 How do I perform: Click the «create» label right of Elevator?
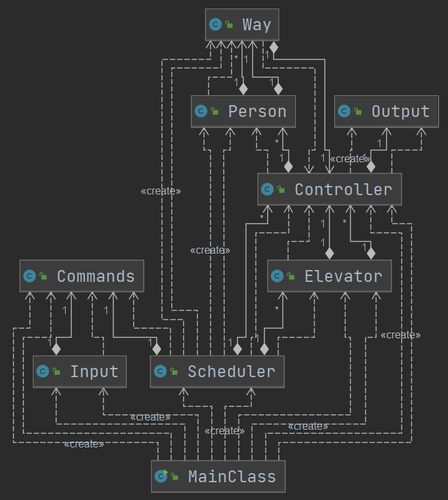tap(401, 335)
